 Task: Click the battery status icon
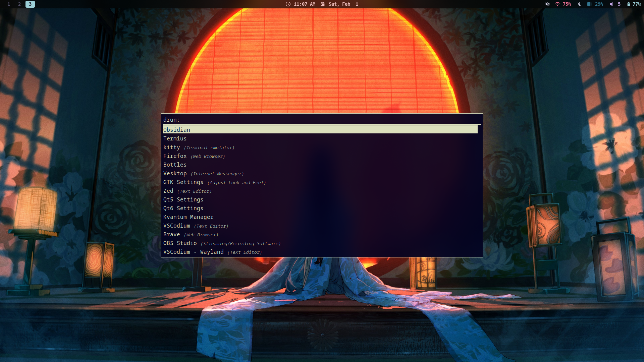(629, 4)
